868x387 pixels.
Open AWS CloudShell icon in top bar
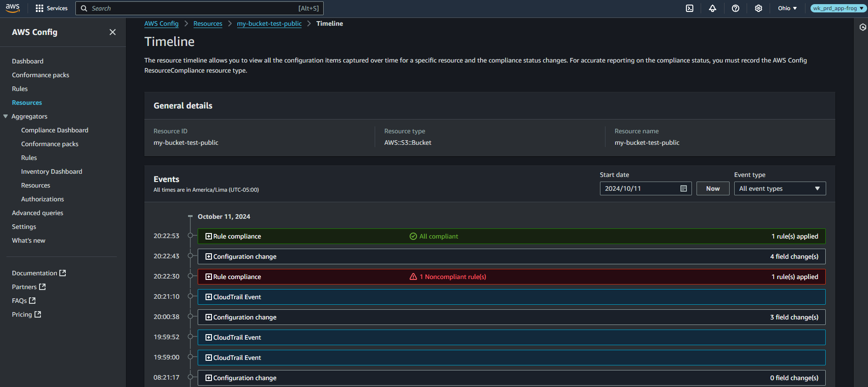[x=690, y=8]
